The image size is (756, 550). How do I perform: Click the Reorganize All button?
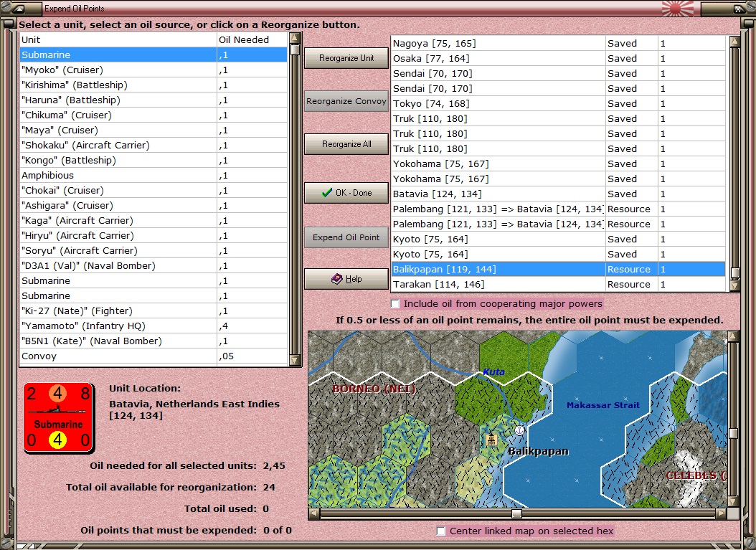346,144
